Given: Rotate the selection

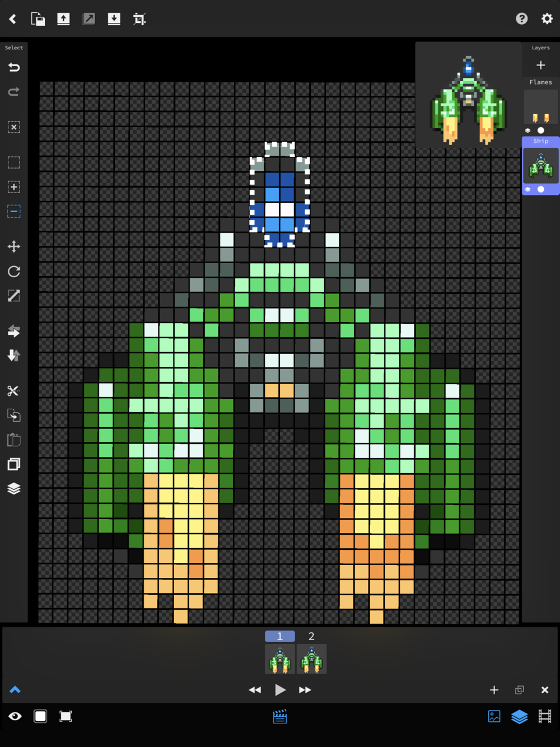Looking at the screenshot, I should click(x=14, y=272).
